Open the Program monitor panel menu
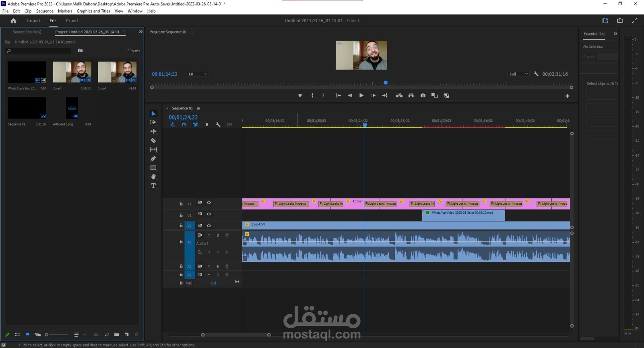This screenshot has width=644, height=348. click(192, 32)
